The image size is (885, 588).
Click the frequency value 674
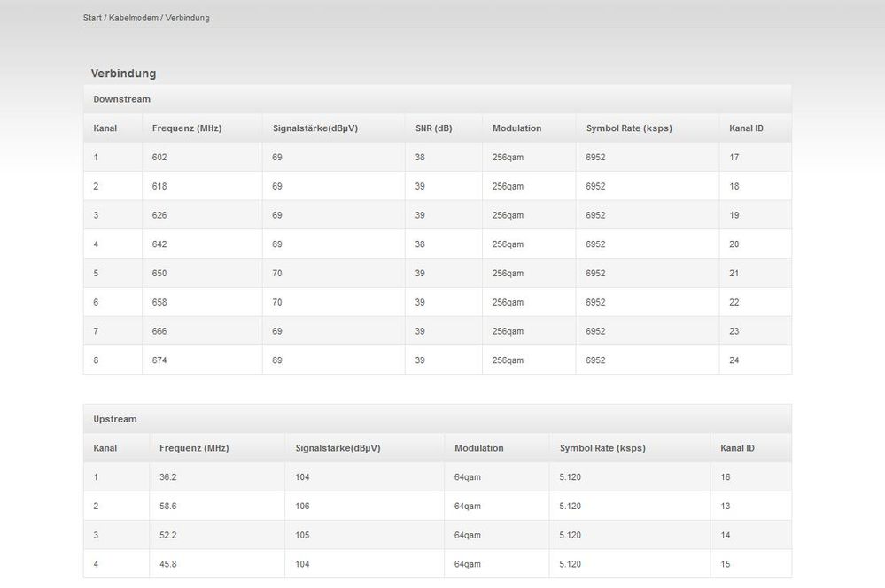click(x=159, y=360)
